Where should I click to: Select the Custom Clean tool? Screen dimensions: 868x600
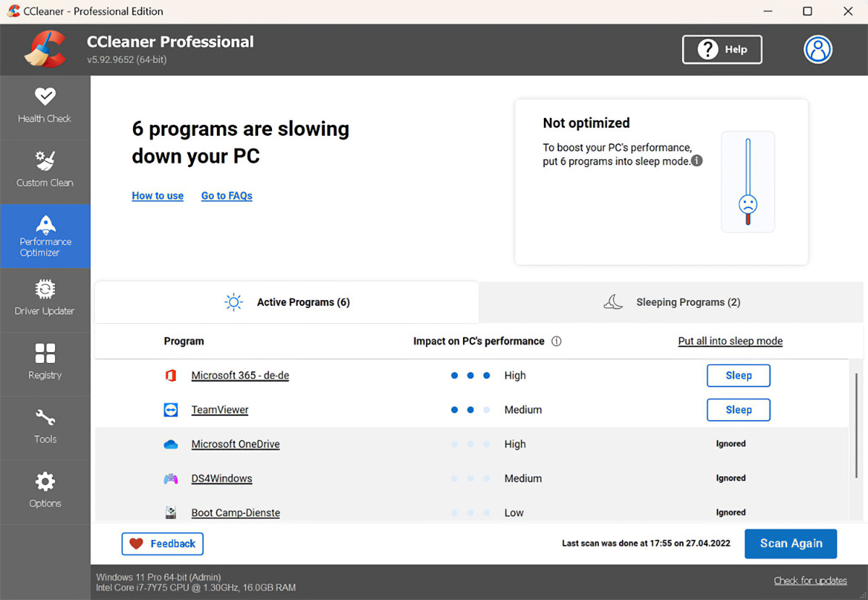click(45, 171)
